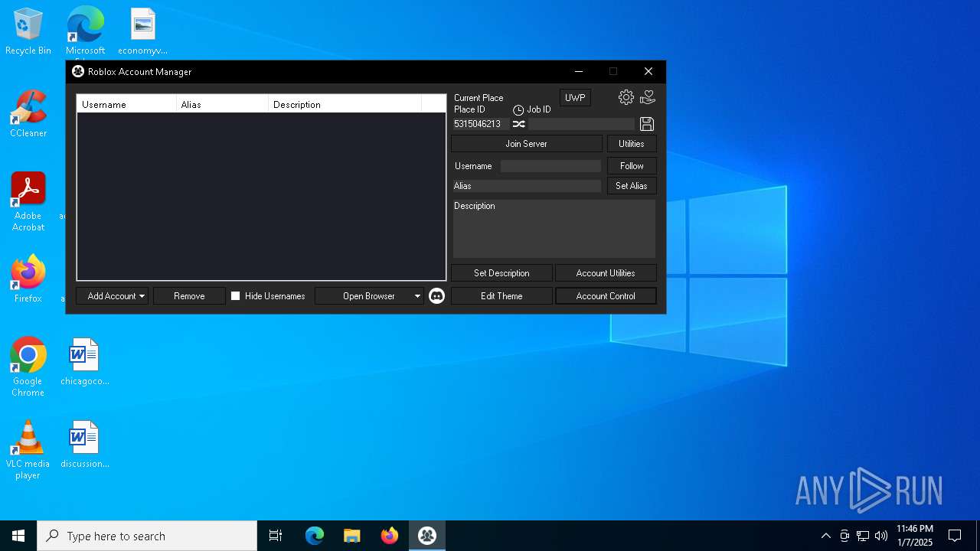Click the Description text area
This screenshot has width=980, height=551.
554,229
